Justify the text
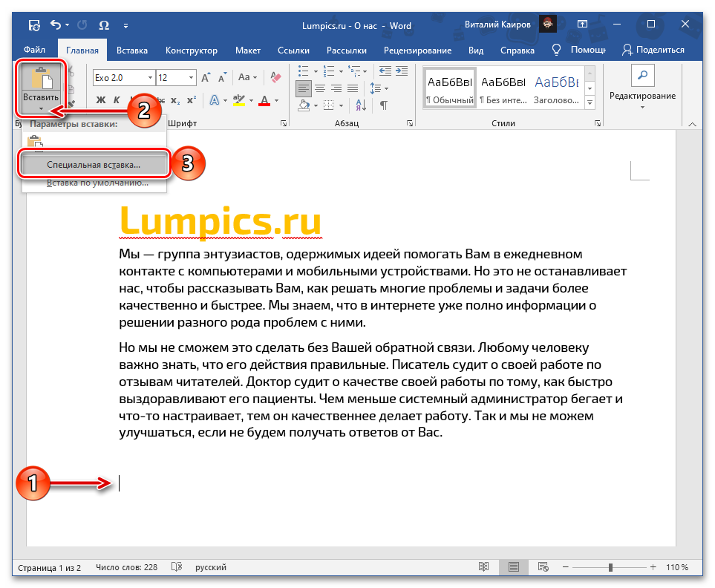 [353, 88]
